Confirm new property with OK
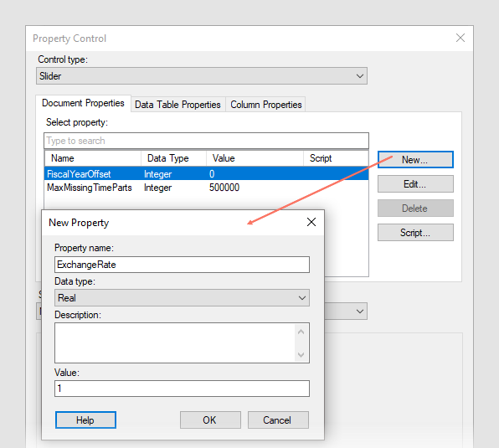This screenshot has width=499, height=448. 210,420
